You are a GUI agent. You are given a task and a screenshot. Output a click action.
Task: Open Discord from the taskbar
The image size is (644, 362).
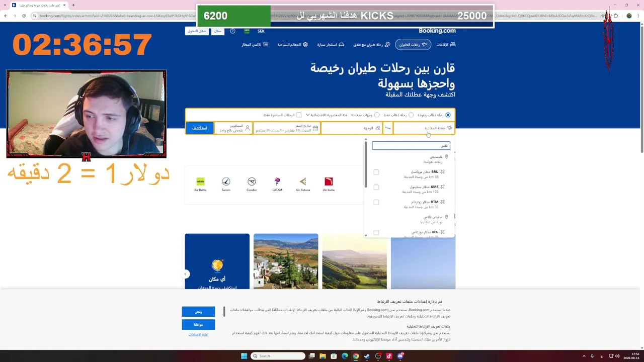(x=400, y=356)
